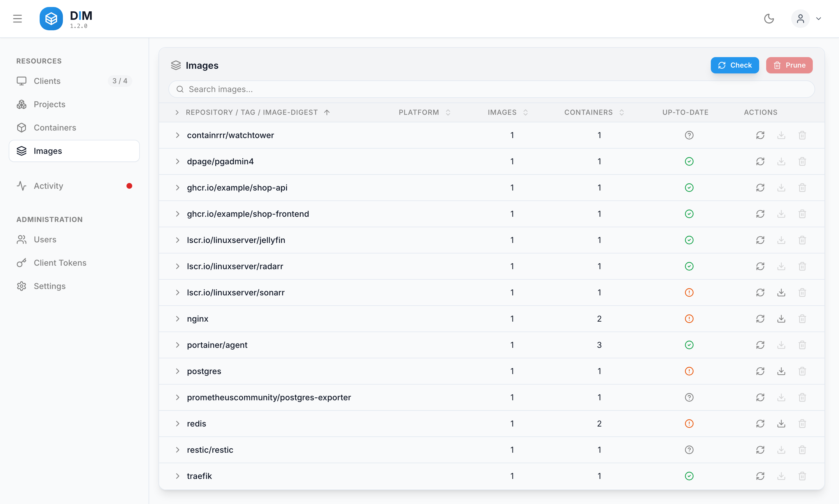Delete the containrrr/watchtower image
839x504 pixels.
[802, 135]
